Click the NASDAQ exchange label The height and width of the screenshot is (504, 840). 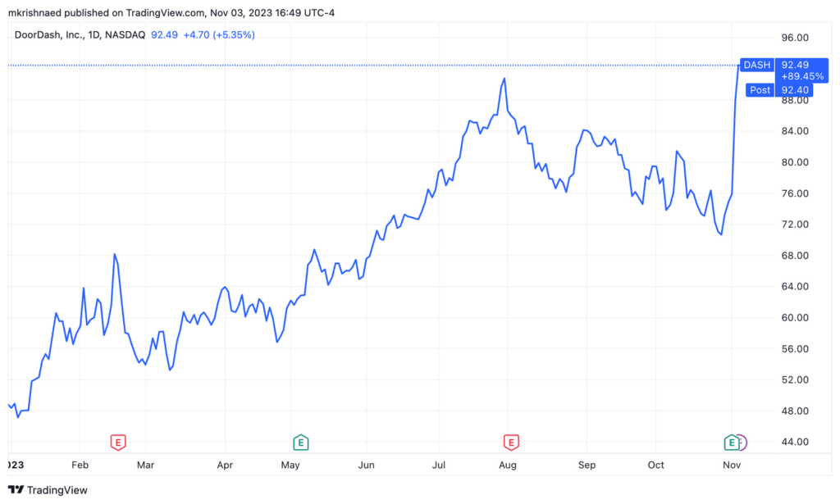click(x=125, y=34)
